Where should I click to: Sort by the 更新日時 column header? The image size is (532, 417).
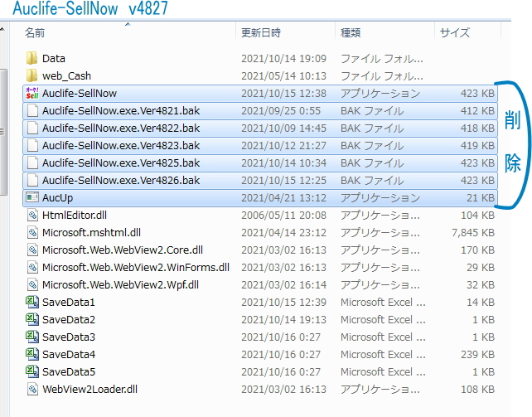point(261,33)
